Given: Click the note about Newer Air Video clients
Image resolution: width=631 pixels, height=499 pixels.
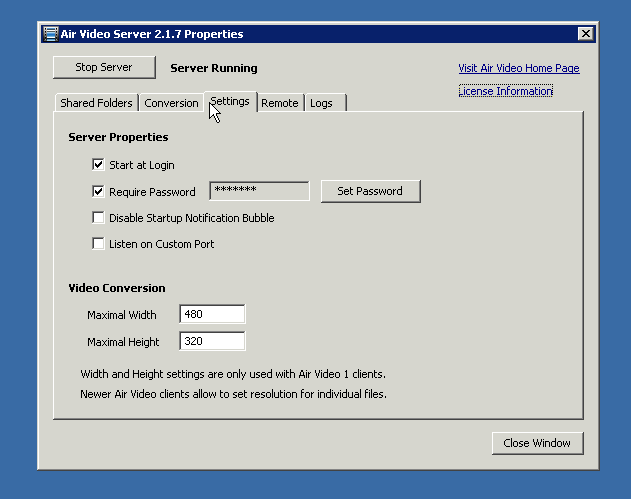Looking at the screenshot, I should [x=233, y=394].
